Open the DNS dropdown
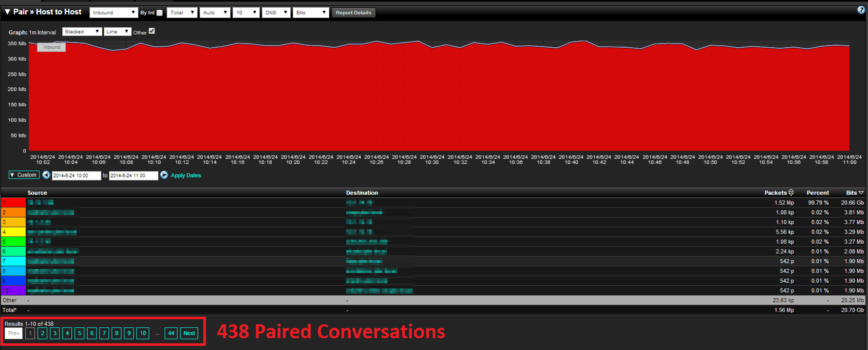This screenshot has height=350, width=868. tap(276, 13)
